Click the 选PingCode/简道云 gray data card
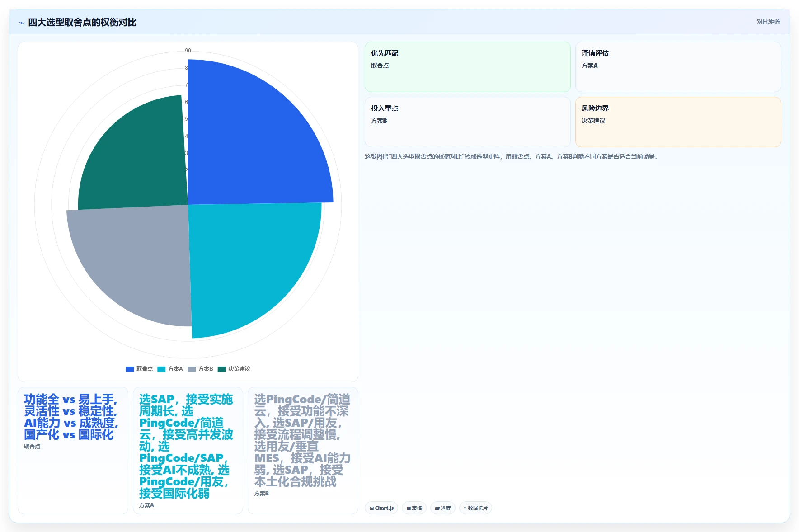This screenshot has height=532, width=799. tap(303, 451)
